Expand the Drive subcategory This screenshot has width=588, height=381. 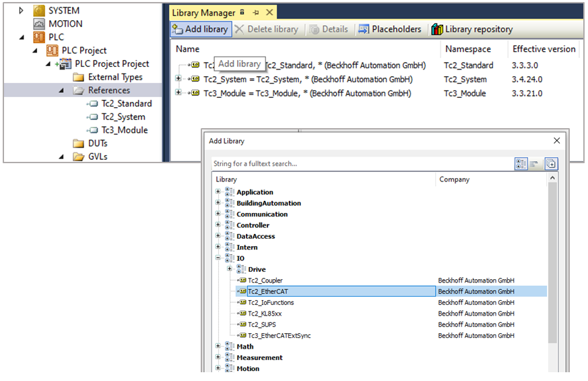pos(230,268)
